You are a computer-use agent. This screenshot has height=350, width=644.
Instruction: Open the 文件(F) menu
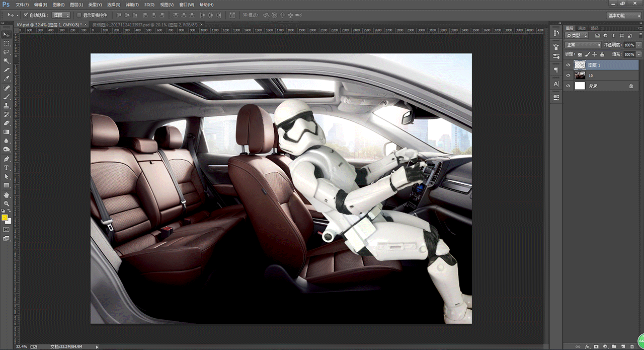pos(23,5)
